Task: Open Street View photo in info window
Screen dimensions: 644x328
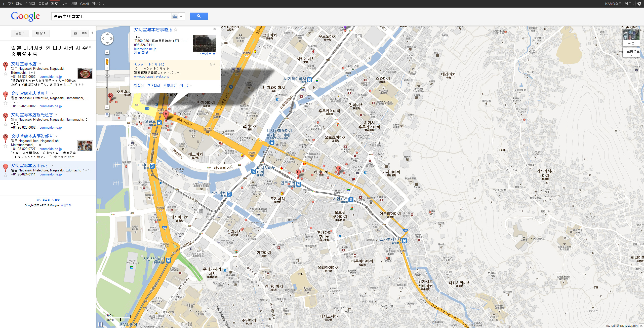Action: click(204, 43)
